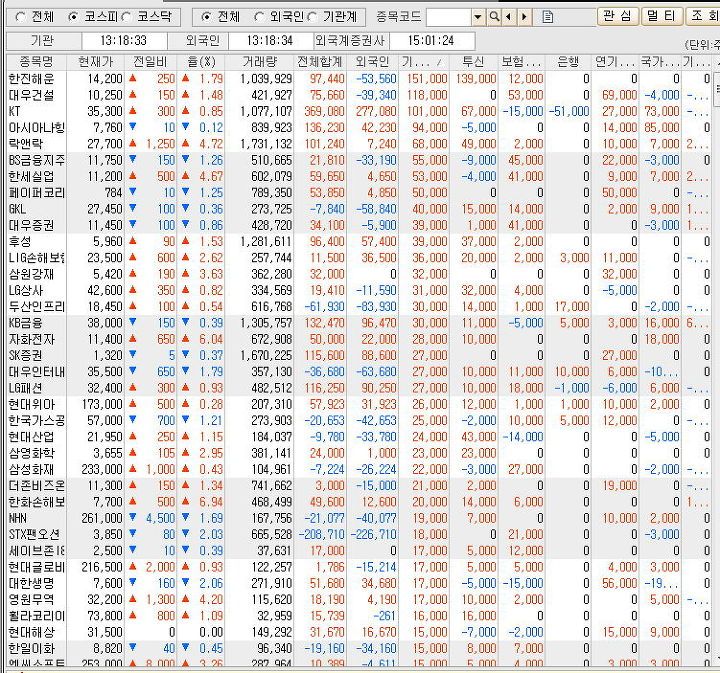
Task: Select the 한세실업 row name
Action: tap(31, 177)
